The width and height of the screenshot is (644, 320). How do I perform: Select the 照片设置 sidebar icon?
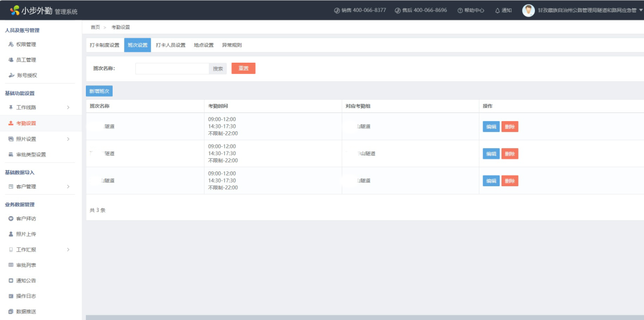pos(11,139)
